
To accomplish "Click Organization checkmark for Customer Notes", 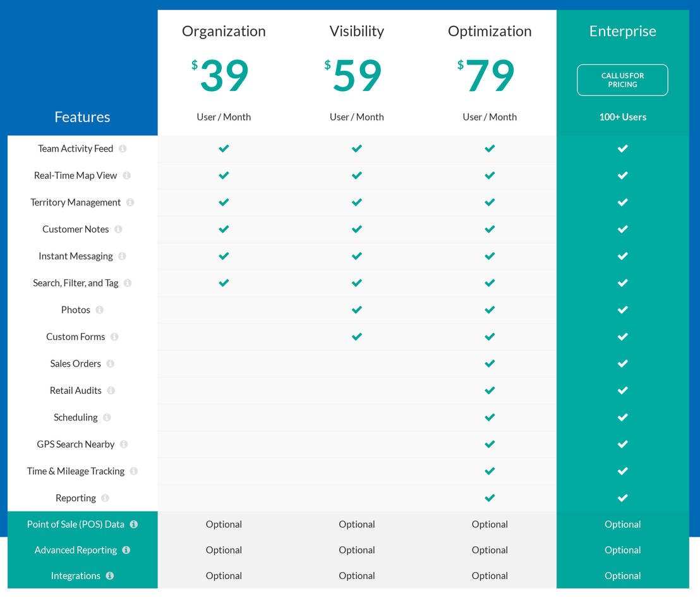I will (x=224, y=229).
